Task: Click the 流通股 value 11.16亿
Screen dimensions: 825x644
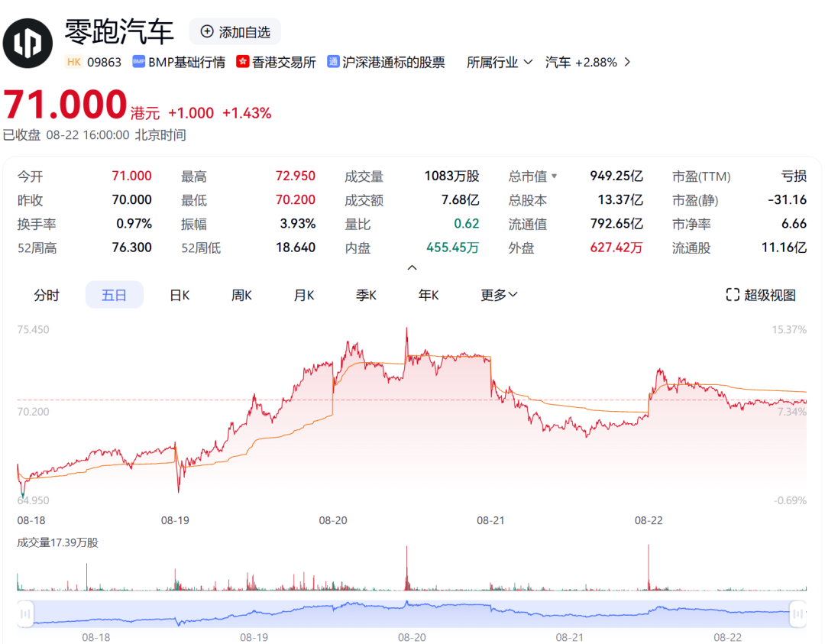Action: [784, 248]
